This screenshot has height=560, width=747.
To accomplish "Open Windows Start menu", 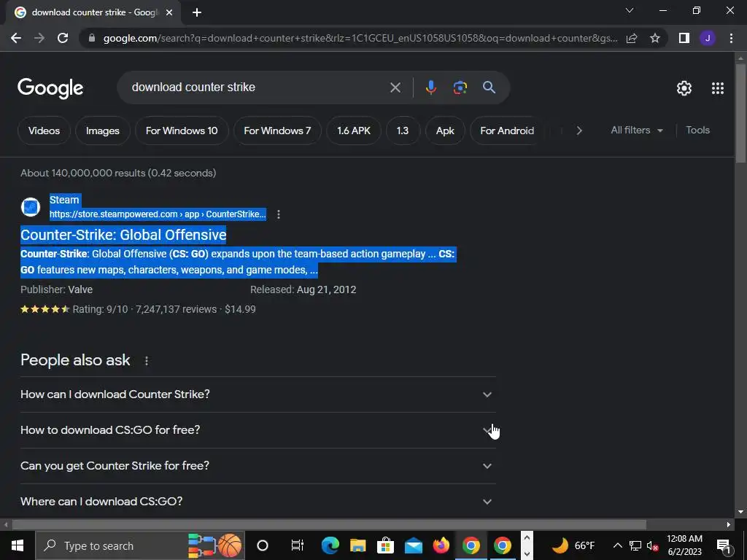I will point(18,545).
